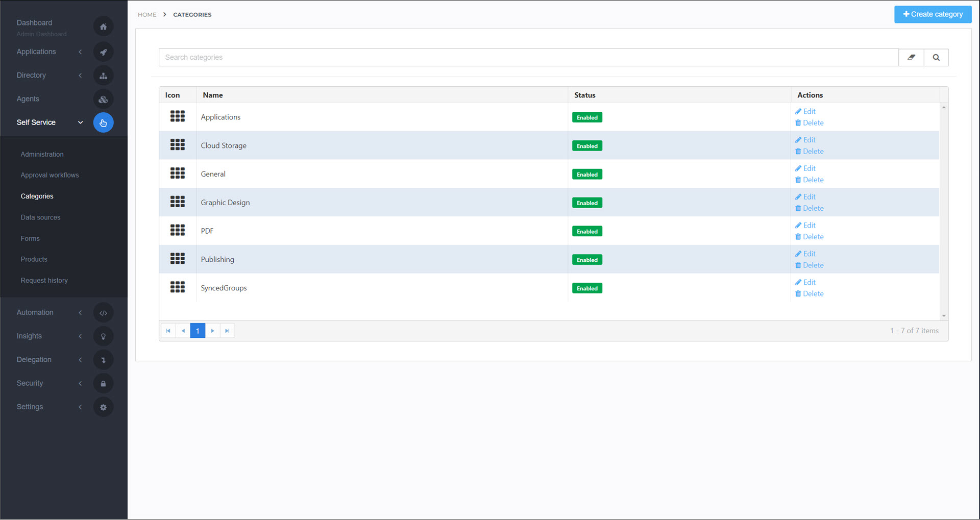Click the table scrollbar down arrow
Image resolution: width=980 pixels, height=520 pixels.
point(944,316)
